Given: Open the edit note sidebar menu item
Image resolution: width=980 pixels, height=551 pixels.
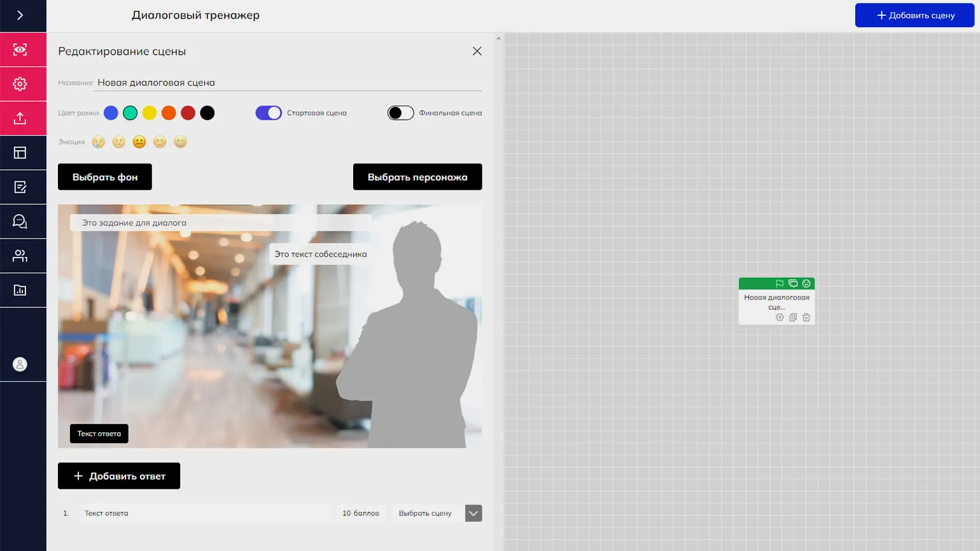Looking at the screenshot, I should point(20,187).
